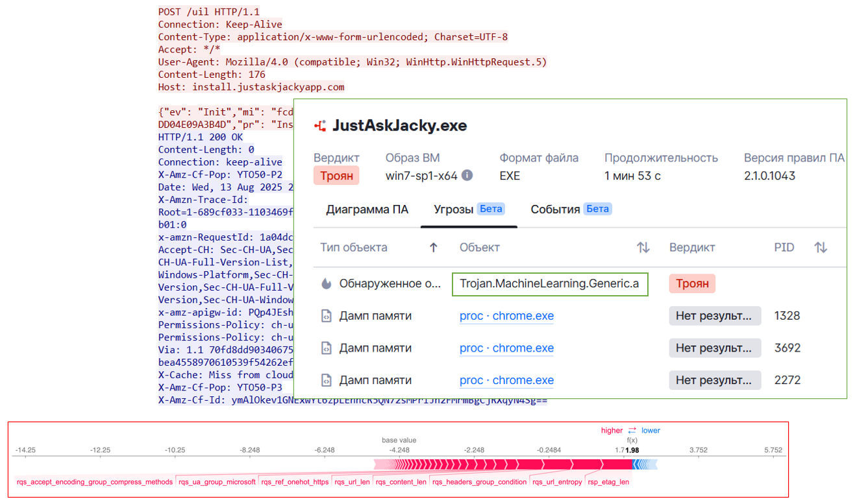855x504 pixels.
Task: Click the f(x) 1.98 marker on force plot
Action: click(631, 450)
